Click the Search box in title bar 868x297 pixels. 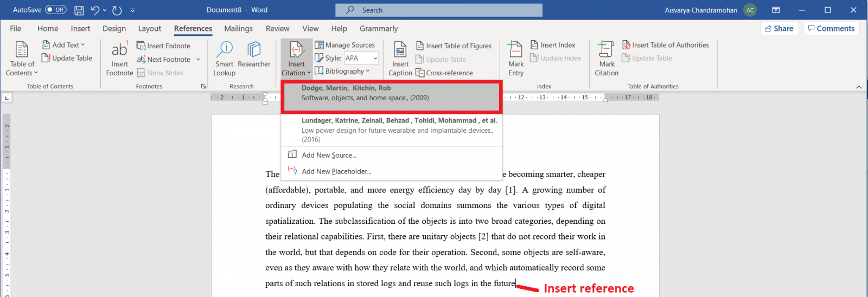(x=438, y=10)
